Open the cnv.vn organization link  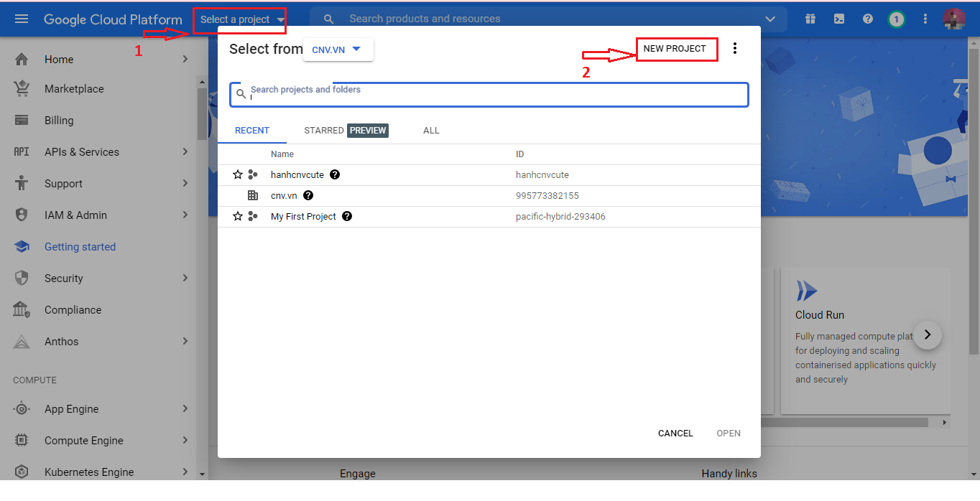click(x=284, y=195)
